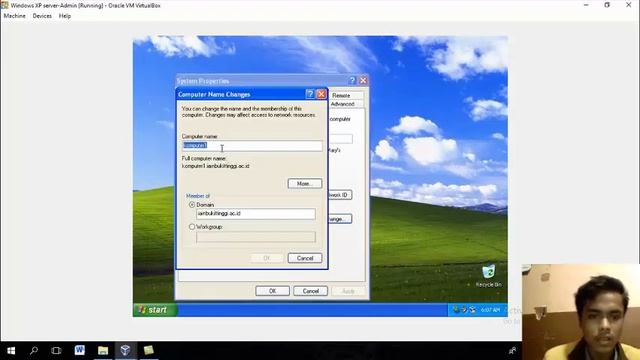Click OK in System Properties window
The width and height of the screenshot is (640, 360).
(x=272, y=291)
